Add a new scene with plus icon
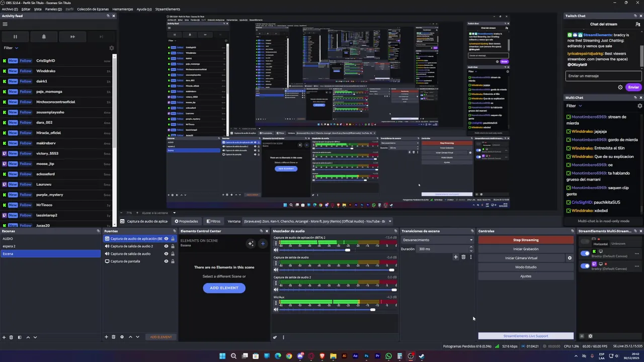 [4, 337]
